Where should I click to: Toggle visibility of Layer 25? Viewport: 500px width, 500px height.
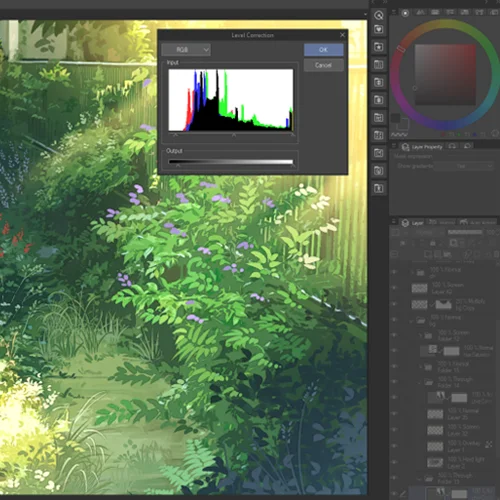394,414
